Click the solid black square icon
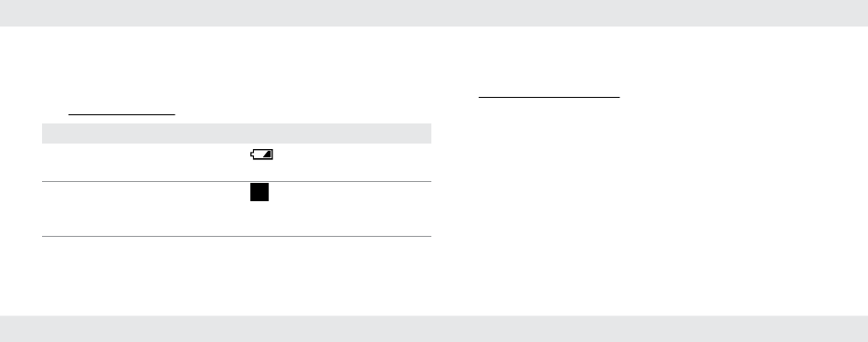The width and height of the screenshot is (868, 342). (259, 192)
